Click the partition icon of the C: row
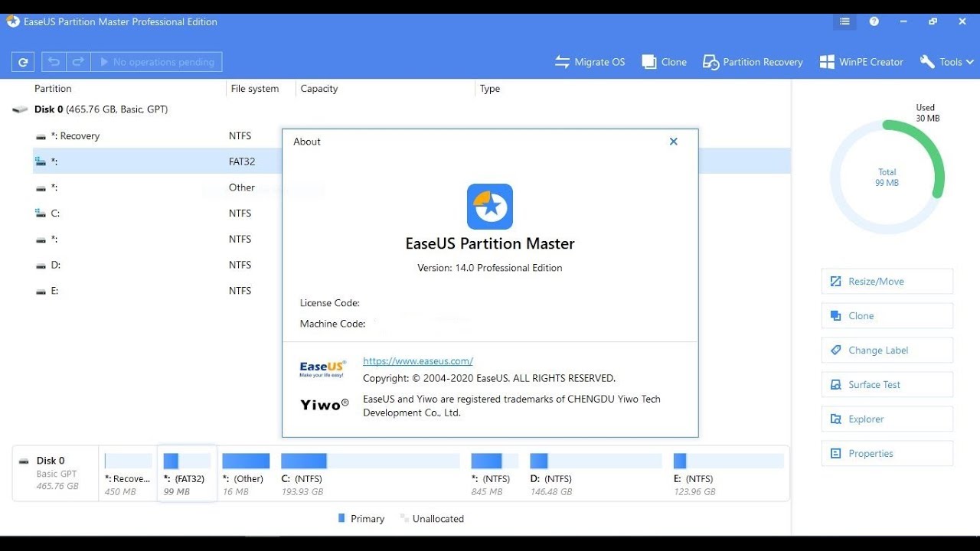The width and height of the screenshot is (980, 551). (41, 214)
